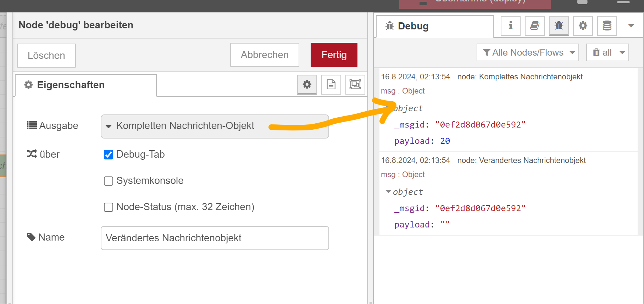Open node description document icon

(331, 84)
